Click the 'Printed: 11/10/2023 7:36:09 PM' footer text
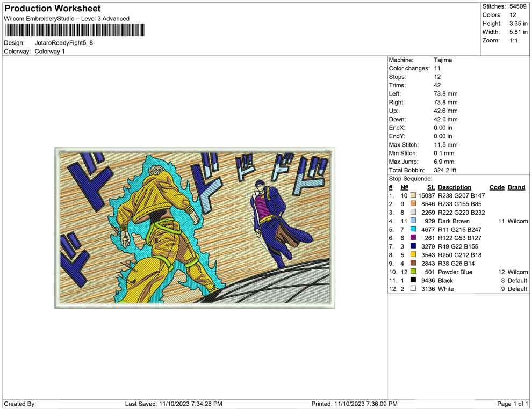Viewport: 532px width, 409px height. pos(354,404)
